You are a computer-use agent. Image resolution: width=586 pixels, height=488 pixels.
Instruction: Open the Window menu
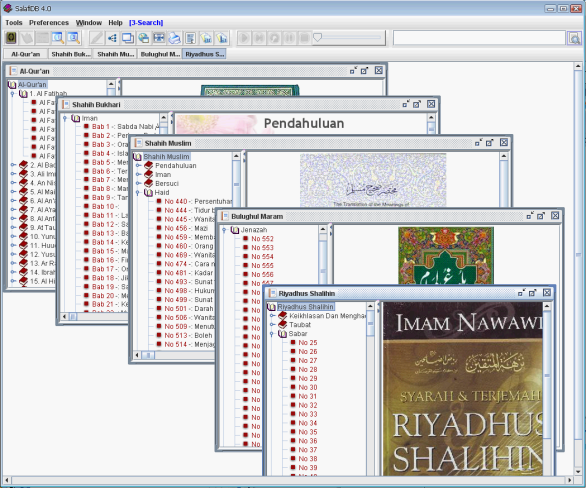coord(89,23)
